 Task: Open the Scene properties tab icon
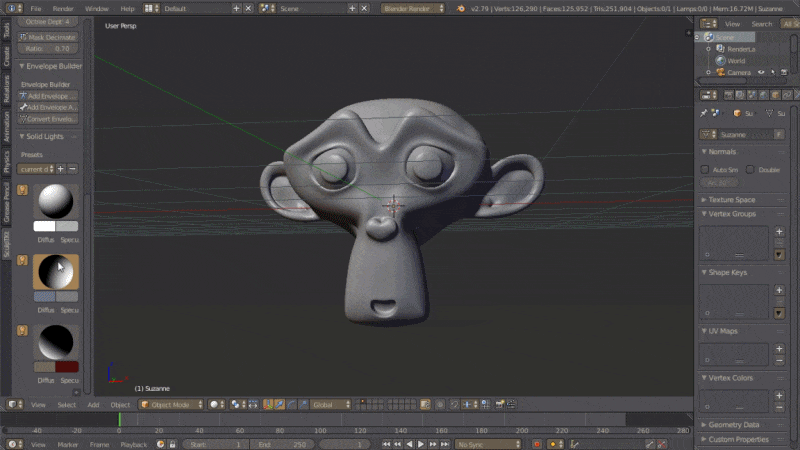pyautogui.click(x=752, y=95)
